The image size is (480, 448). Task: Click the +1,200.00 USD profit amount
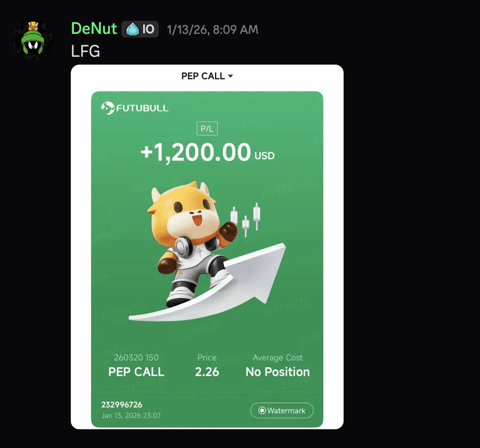click(x=208, y=152)
